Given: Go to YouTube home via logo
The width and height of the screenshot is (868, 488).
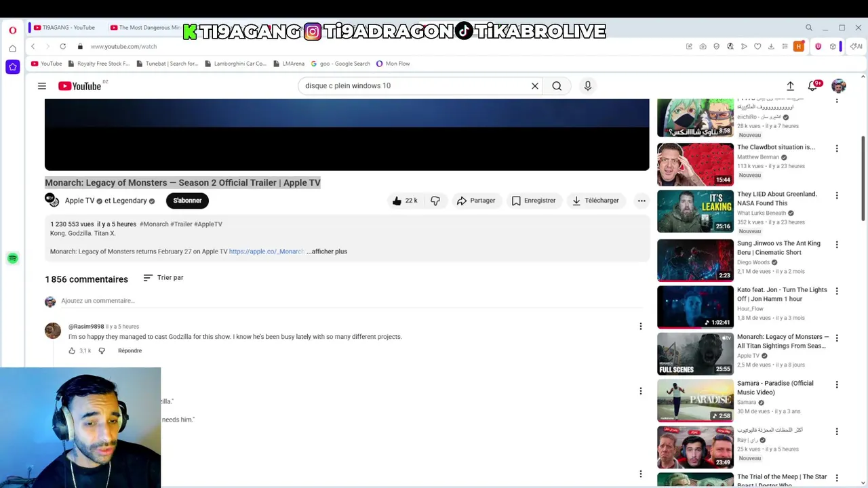Looking at the screenshot, I should pyautogui.click(x=80, y=86).
